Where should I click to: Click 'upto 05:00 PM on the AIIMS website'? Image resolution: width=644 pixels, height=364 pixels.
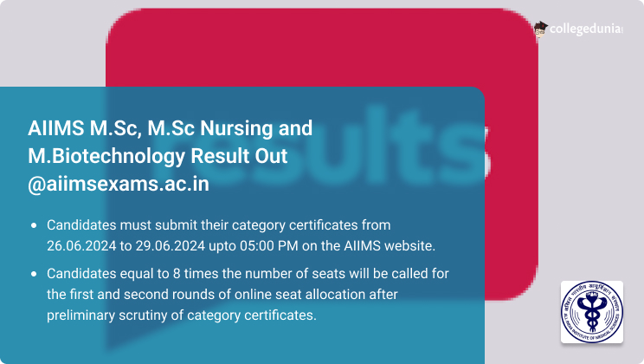(x=322, y=245)
